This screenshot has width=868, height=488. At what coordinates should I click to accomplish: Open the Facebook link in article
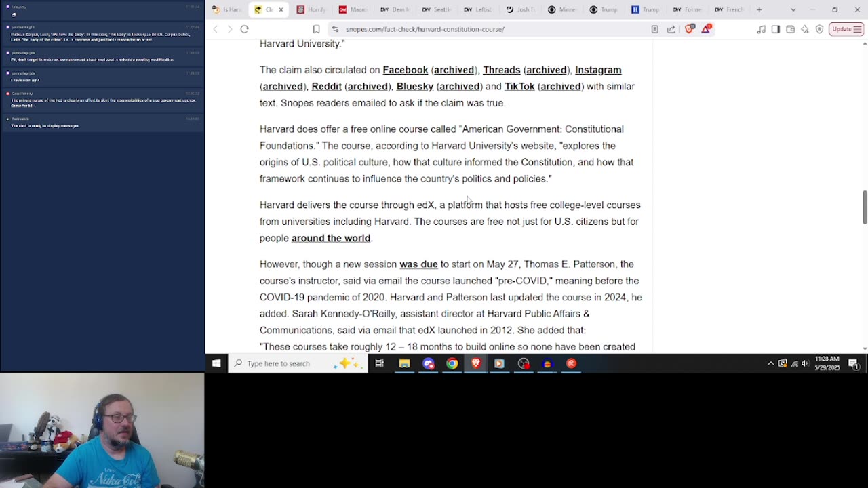click(x=406, y=70)
